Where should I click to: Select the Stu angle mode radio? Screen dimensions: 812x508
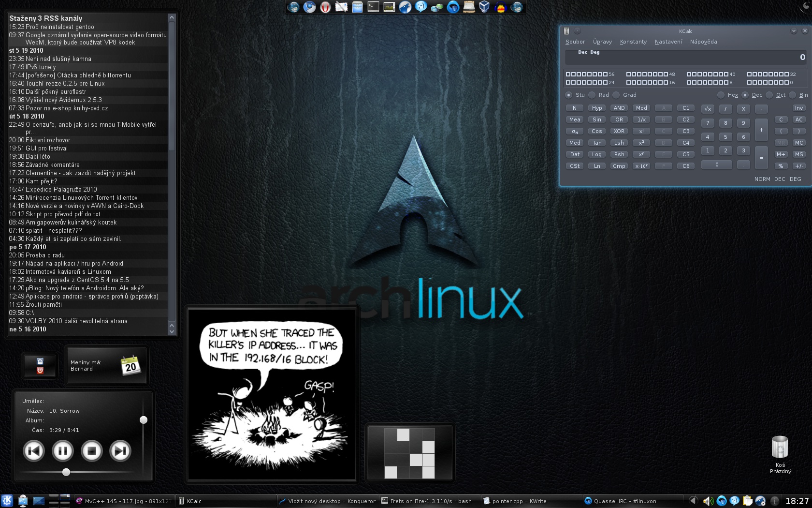569,95
